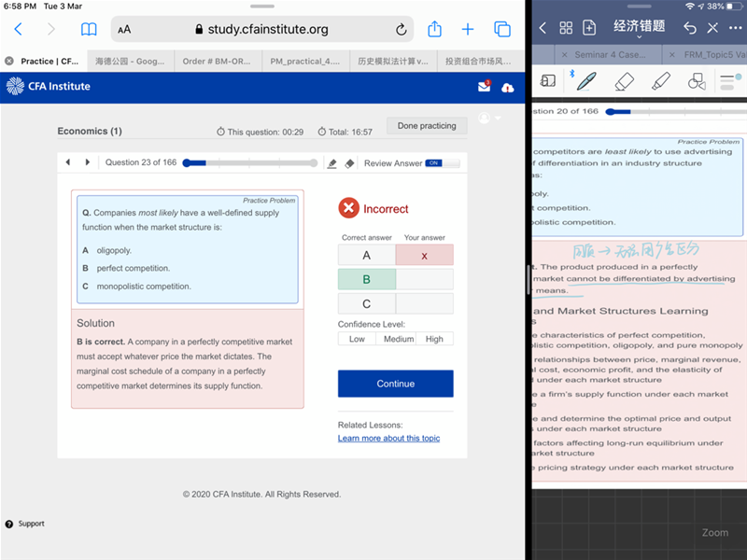
Task: Toggle the Review Answer switch
Action: [x=442, y=163]
